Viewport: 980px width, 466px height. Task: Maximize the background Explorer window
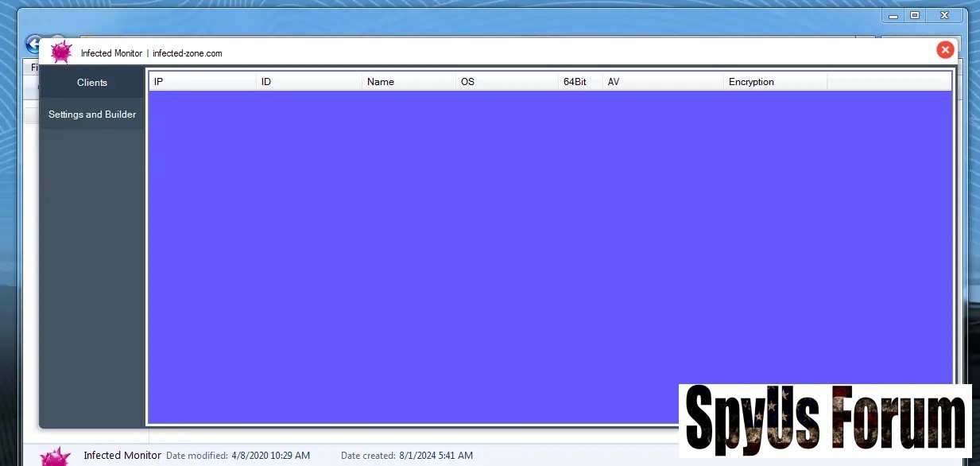(915, 15)
